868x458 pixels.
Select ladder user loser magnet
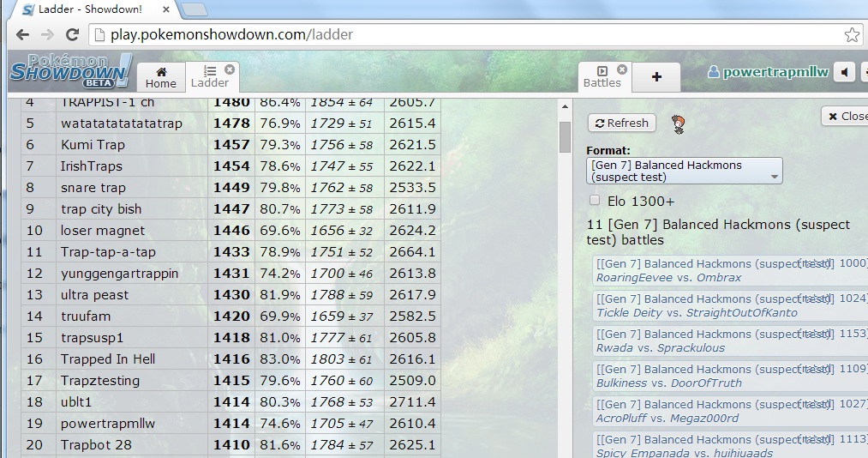coord(103,231)
